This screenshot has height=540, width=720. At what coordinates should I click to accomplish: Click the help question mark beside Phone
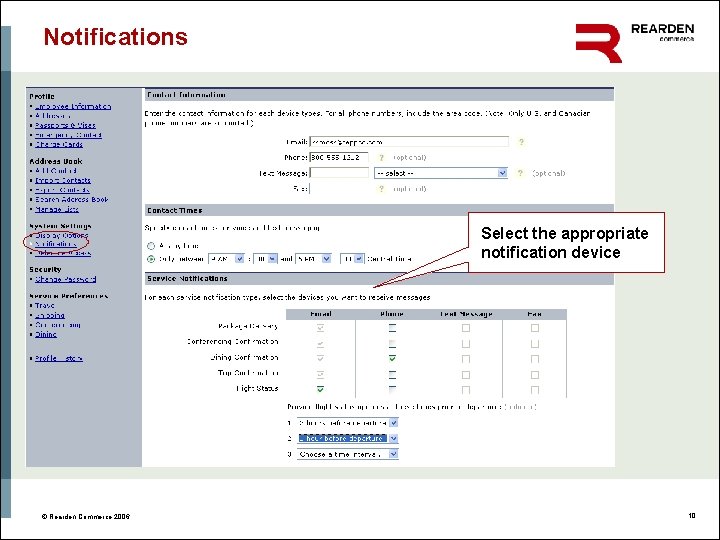click(x=381, y=158)
